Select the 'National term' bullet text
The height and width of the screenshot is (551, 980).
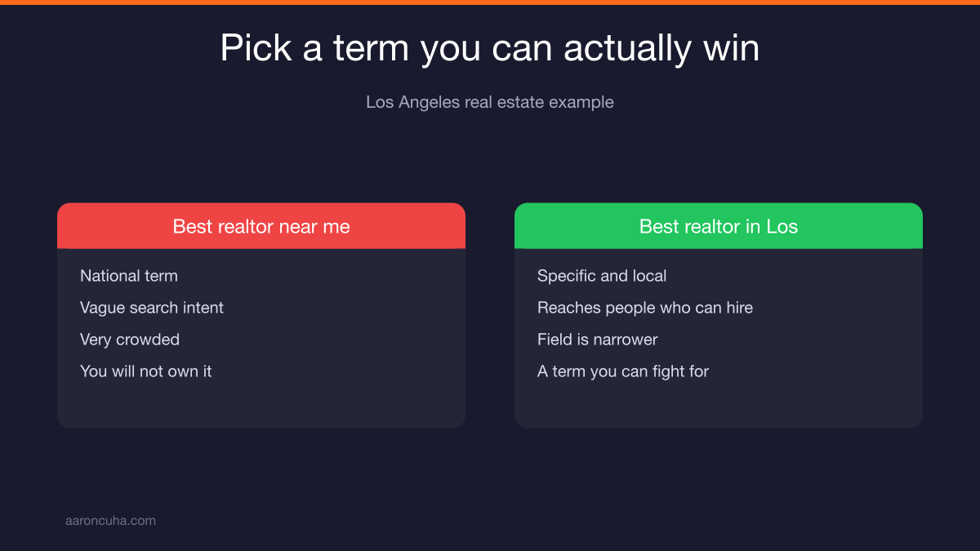[x=129, y=276]
